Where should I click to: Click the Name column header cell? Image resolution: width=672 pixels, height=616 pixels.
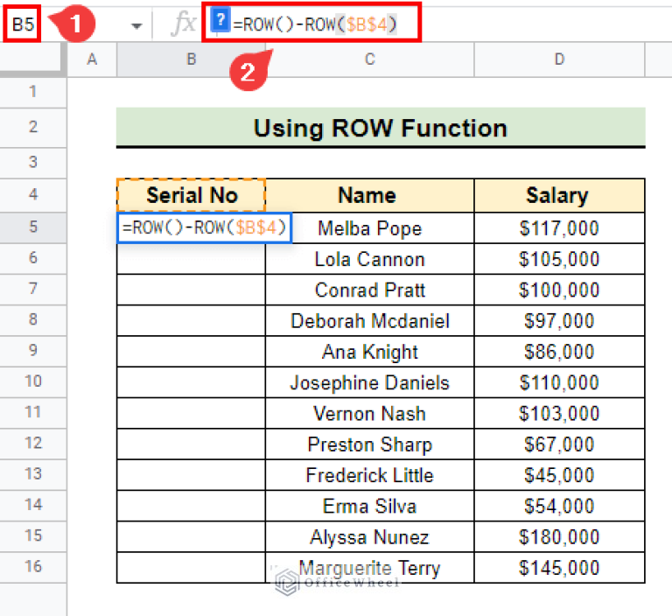coord(369,195)
